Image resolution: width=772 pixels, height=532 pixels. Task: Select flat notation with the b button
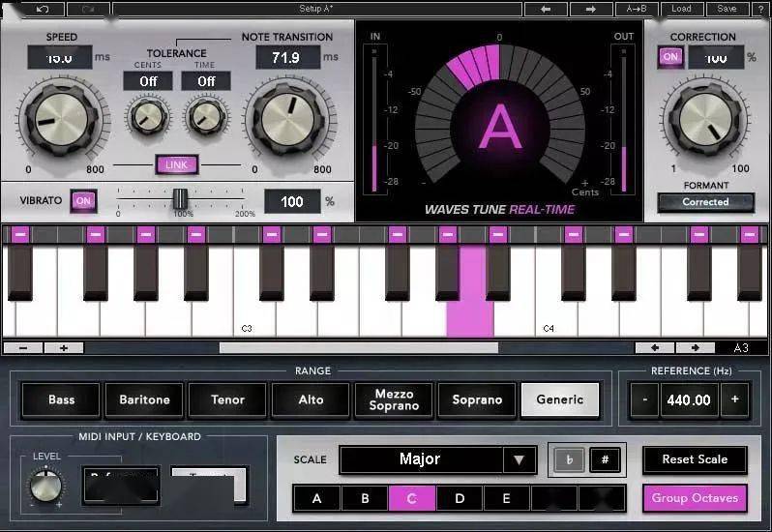coord(569,459)
